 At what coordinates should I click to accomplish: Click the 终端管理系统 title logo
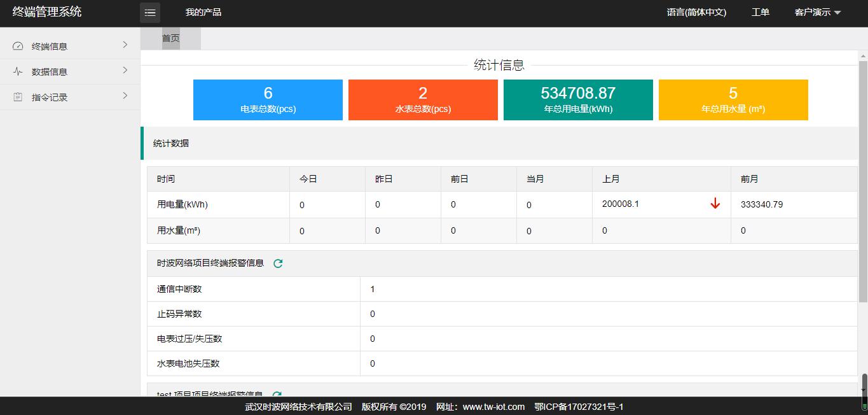pyautogui.click(x=47, y=12)
